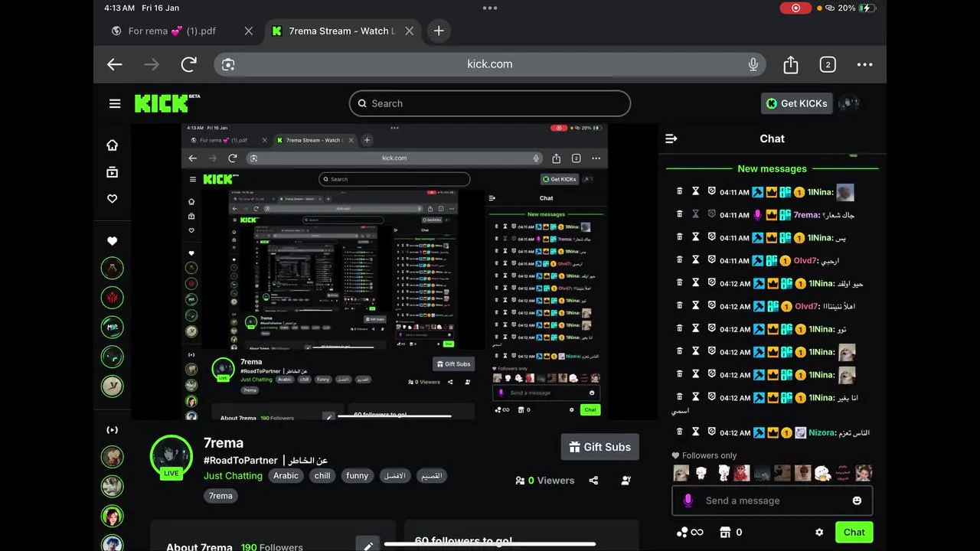Delete Olvd7's 'اهلاً ننينناا' message
Image resolution: width=980 pixels, height=551 pixels.
[x=679, y=306]
